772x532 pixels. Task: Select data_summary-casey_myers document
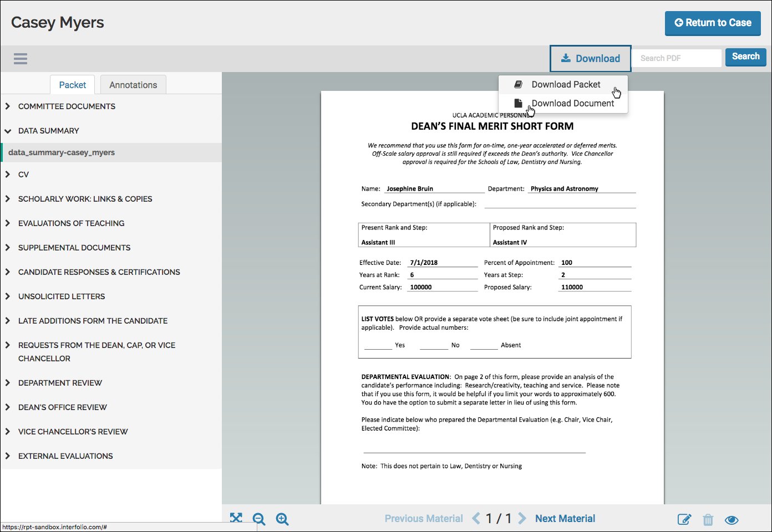[x=111, y=152]
